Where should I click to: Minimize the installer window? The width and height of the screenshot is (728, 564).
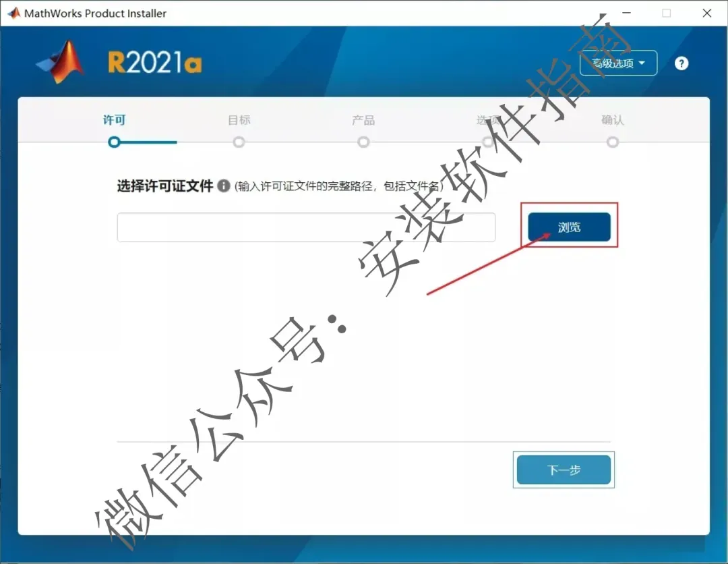[626, 13]
